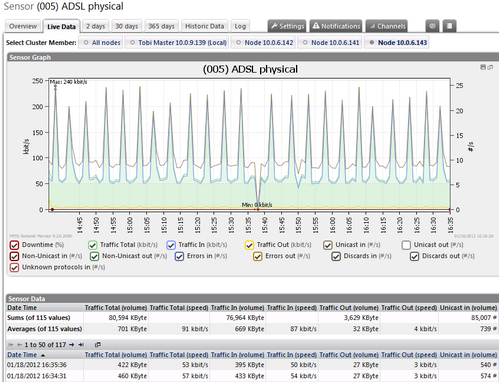Toggle the Errors out checkbox
This screenshot has width=499, height=382.
[257, 256]
